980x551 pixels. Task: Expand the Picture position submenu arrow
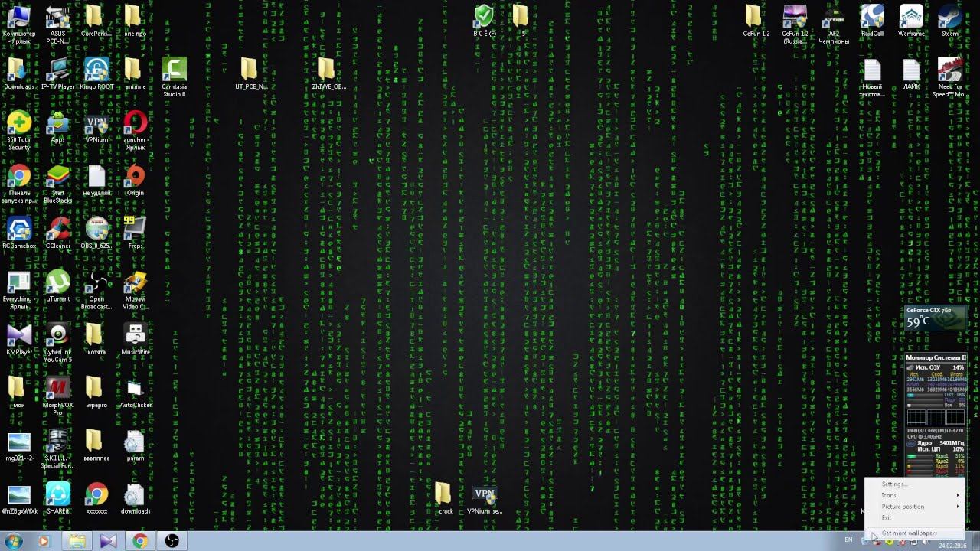(958, 507)
